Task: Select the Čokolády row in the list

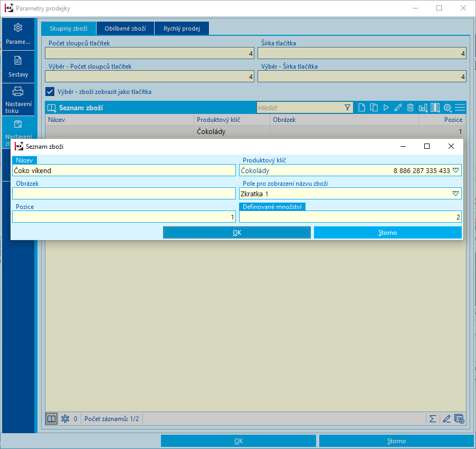Action: tap(255, 132)
